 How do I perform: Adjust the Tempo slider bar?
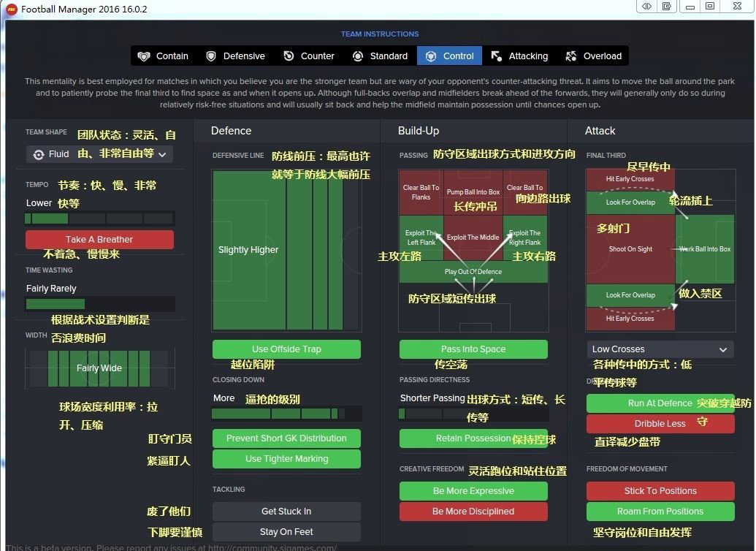coord(99,218)
